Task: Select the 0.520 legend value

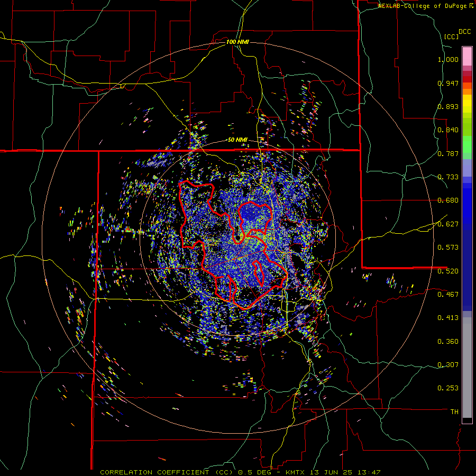Action: [x=448, y=271]
